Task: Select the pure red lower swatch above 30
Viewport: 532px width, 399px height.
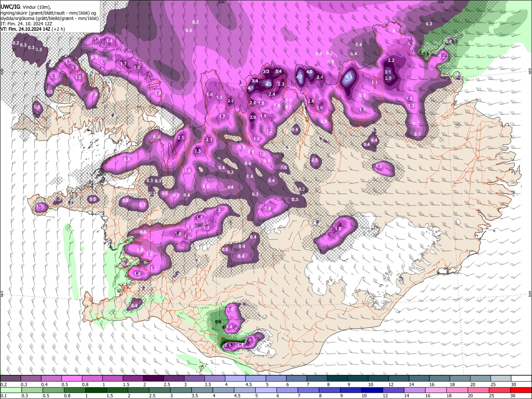Action: [x=520, y=390]
